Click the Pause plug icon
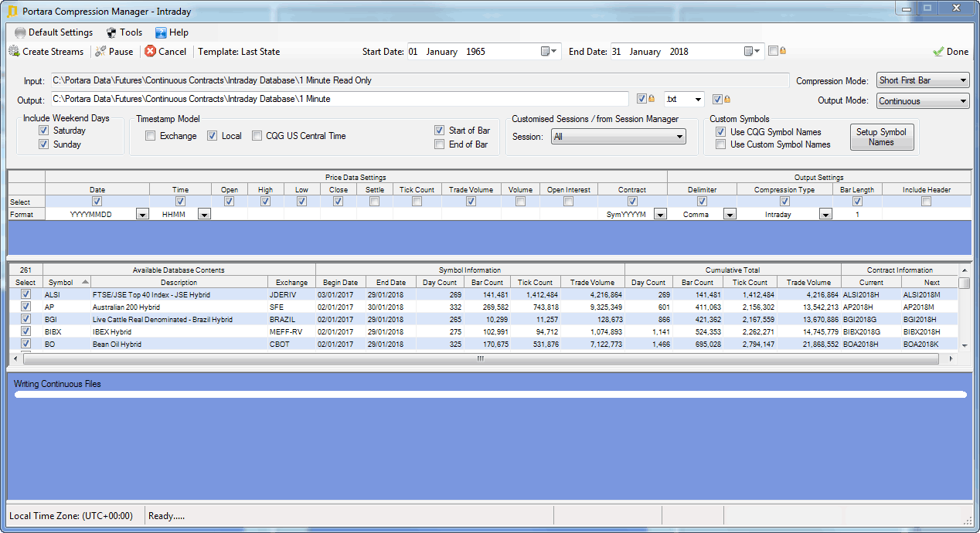The image size is (980, 533). click(x=100, y=52)
